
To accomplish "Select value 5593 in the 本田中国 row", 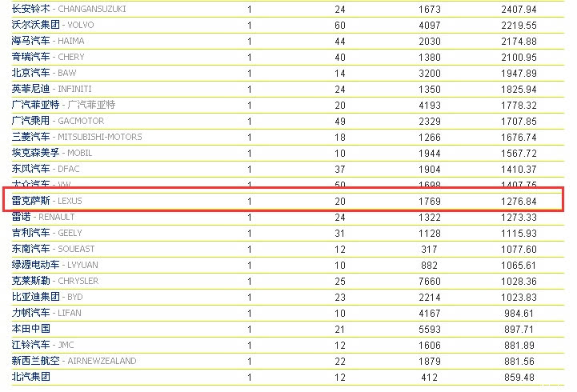I will tap(430, 329).
